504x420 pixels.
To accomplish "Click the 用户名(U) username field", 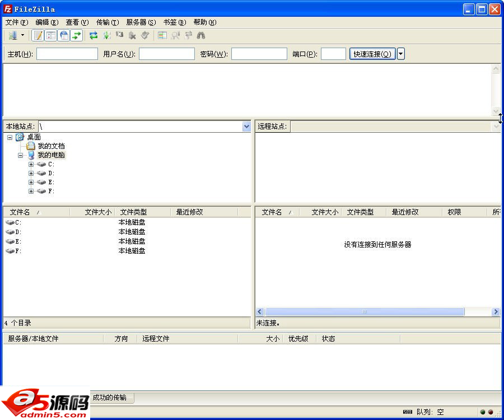I will [167, 54].
